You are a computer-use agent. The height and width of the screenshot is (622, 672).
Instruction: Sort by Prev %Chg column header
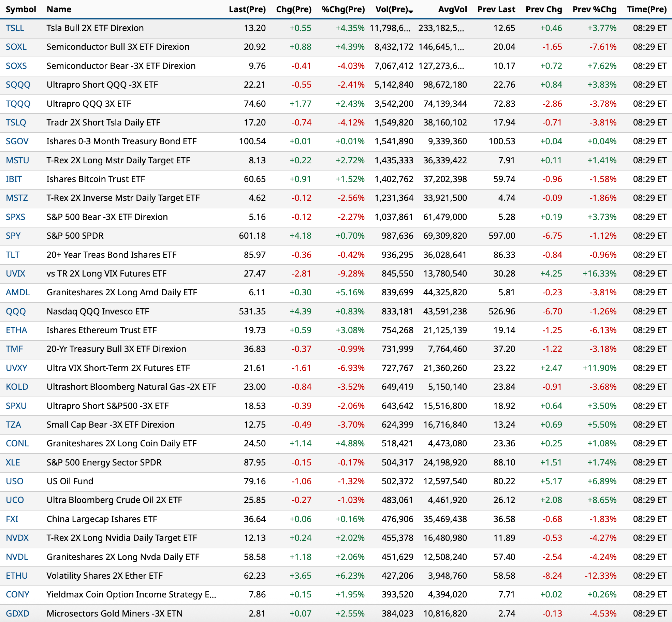[594, 10]
